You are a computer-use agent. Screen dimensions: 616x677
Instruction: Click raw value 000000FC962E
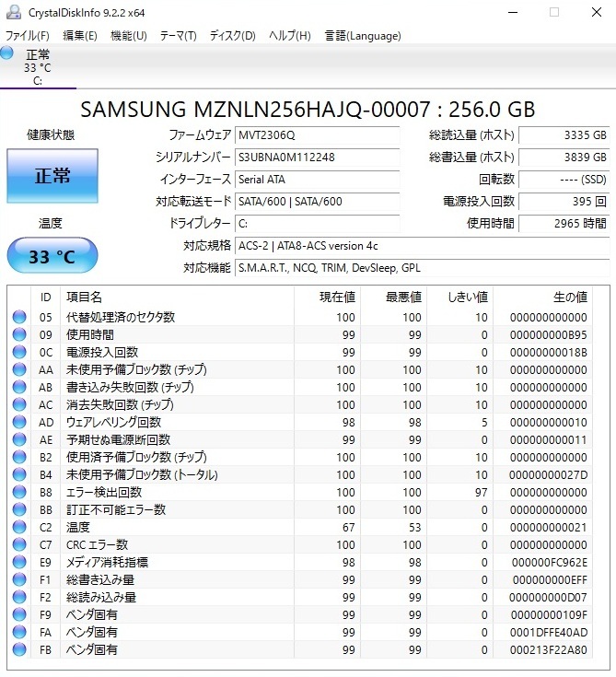click(x=550, y=562)
